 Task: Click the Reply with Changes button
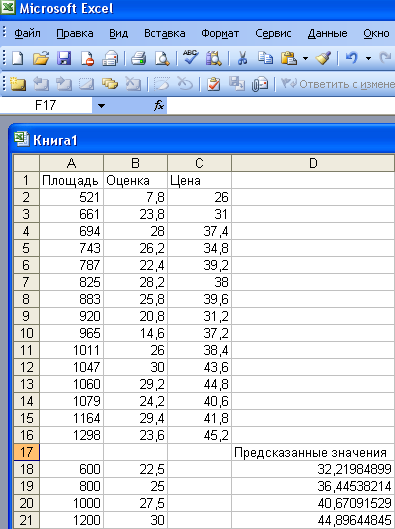[x=337, y=84]
